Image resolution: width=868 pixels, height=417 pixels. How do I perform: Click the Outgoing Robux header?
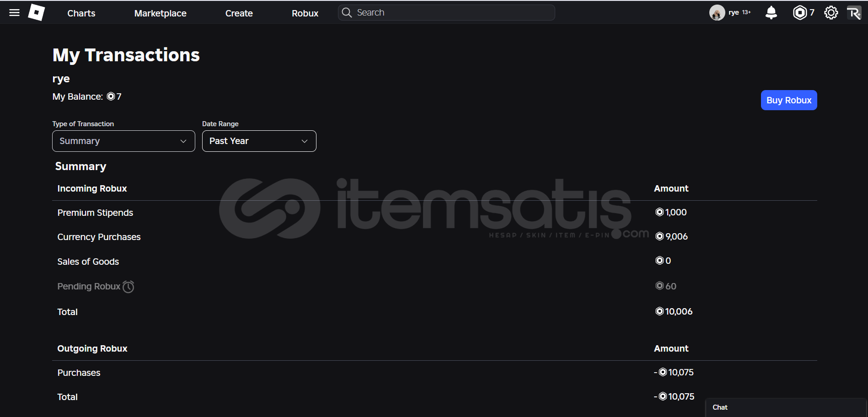(x=92, y=348)
